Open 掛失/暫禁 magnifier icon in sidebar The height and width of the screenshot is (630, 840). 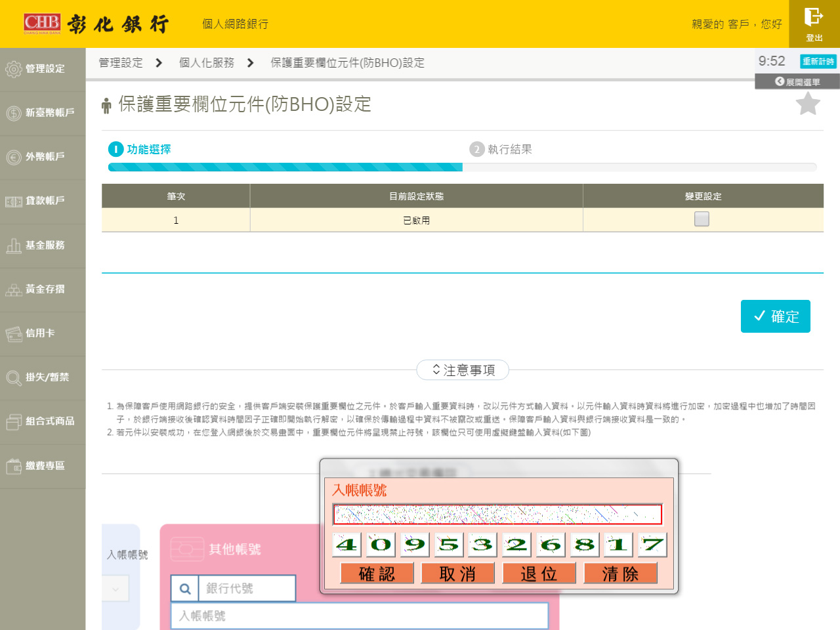click(14, 377)
